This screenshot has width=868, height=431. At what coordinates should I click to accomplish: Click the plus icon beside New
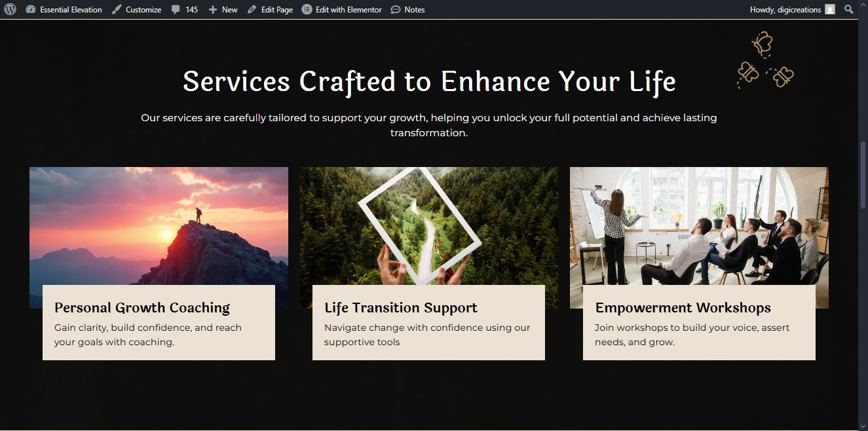coord(213,10)
